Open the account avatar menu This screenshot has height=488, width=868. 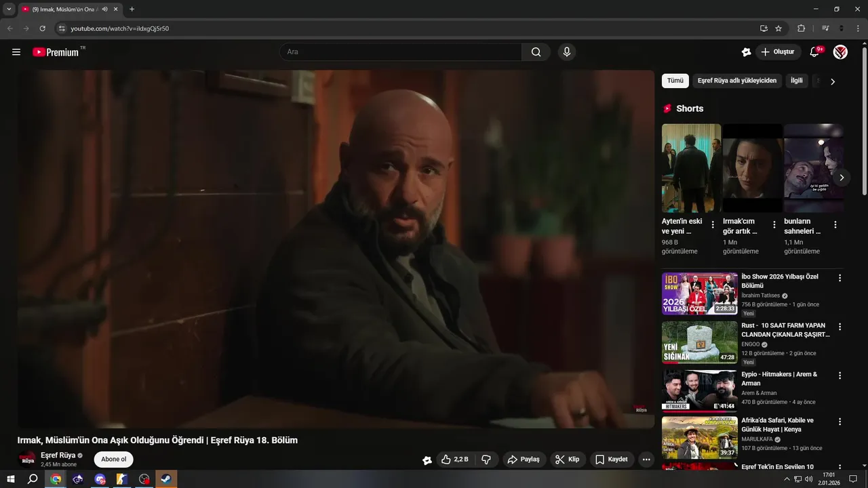coord(840,52)
